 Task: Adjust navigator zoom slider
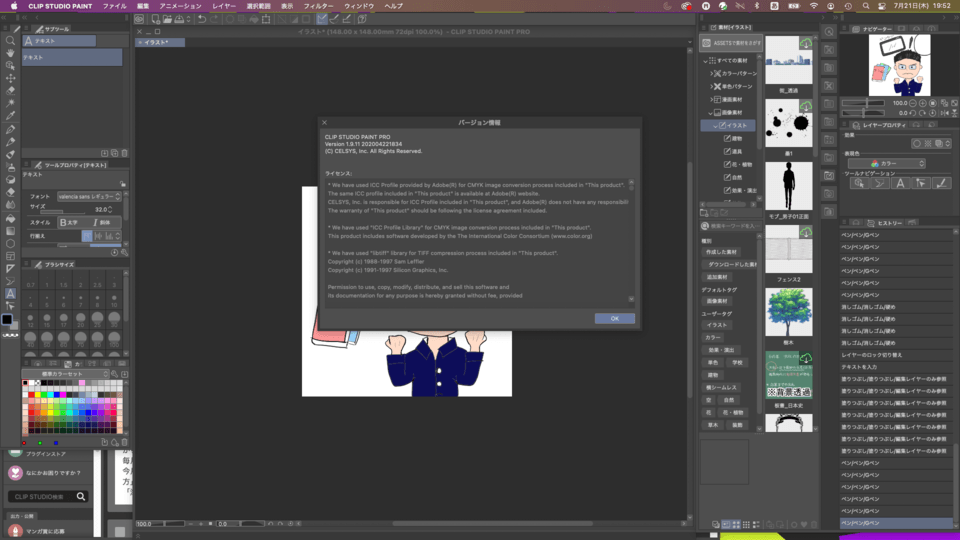[863, 103]
